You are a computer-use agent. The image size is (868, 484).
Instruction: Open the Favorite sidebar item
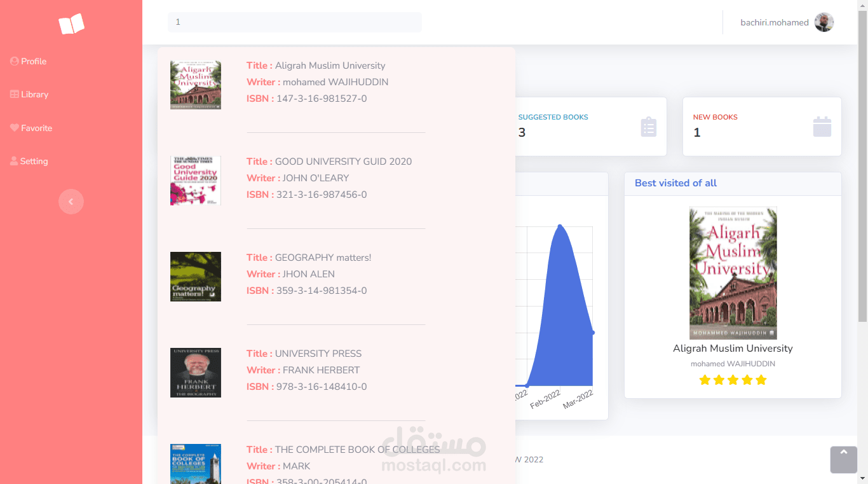[x=31, y=128]
